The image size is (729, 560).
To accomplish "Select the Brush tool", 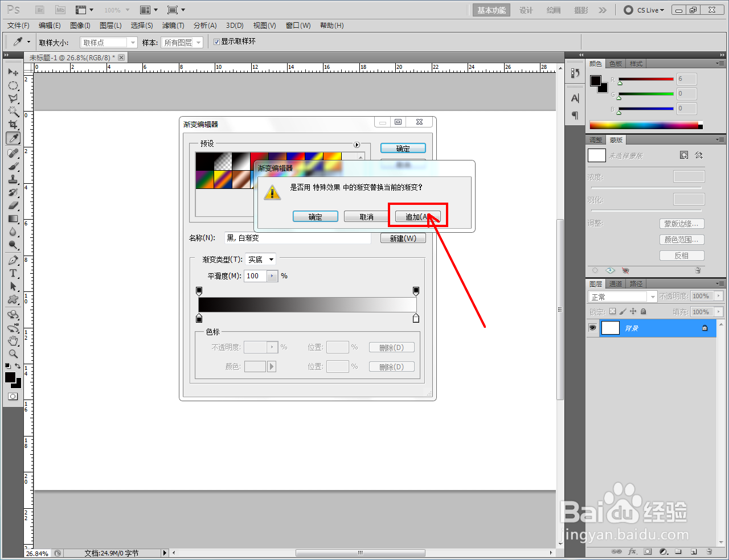I will 13,166.
